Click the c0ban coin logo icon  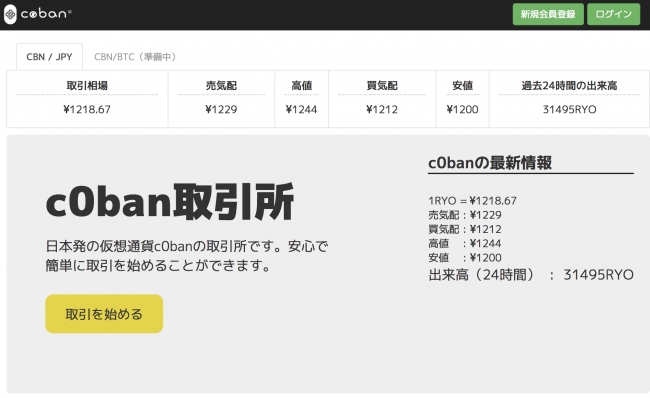click(x=10, y=14)
